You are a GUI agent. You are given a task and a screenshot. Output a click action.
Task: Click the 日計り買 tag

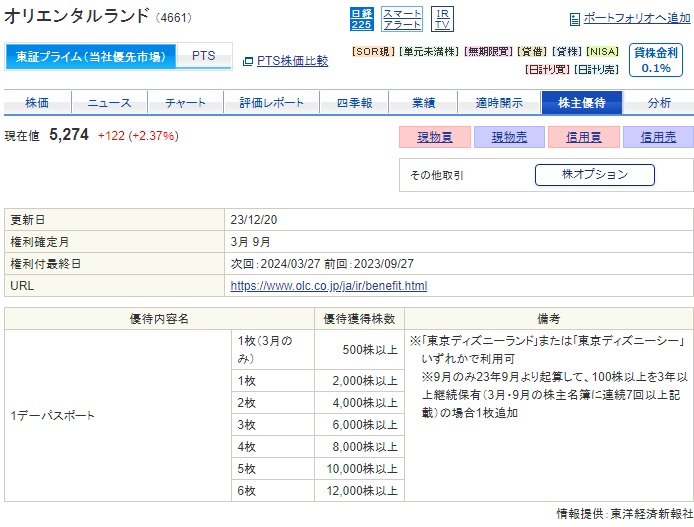[547, 69]
